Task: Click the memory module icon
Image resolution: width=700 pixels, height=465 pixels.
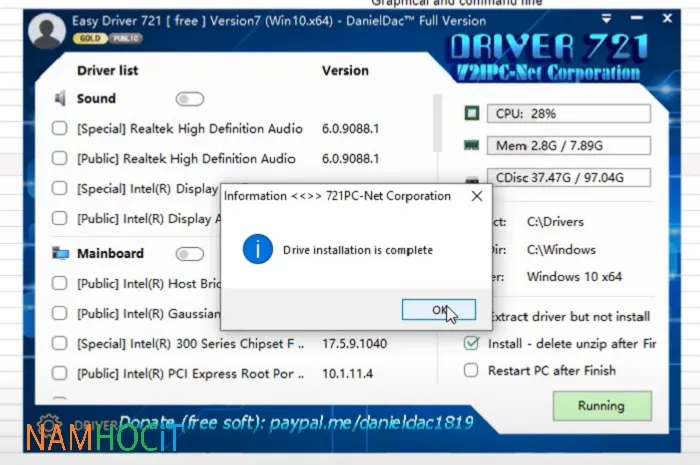Action: (x=472, y=146)
